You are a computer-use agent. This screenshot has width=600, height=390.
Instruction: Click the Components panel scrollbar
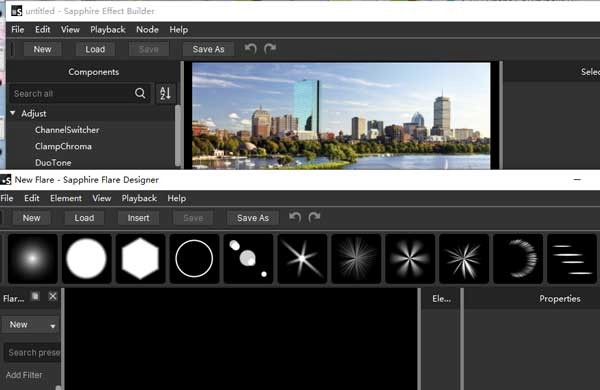(178, 135)
